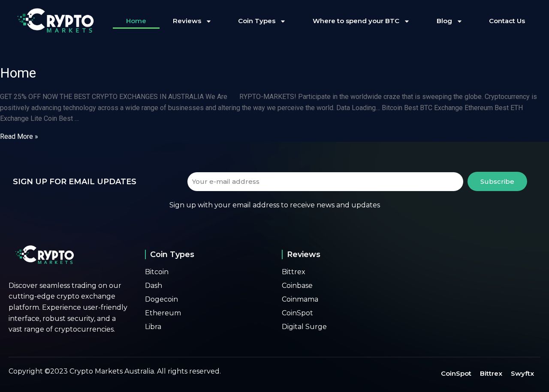Open Where to spend your BTC menu
The image size is (549, 392).
pos(356,21)
